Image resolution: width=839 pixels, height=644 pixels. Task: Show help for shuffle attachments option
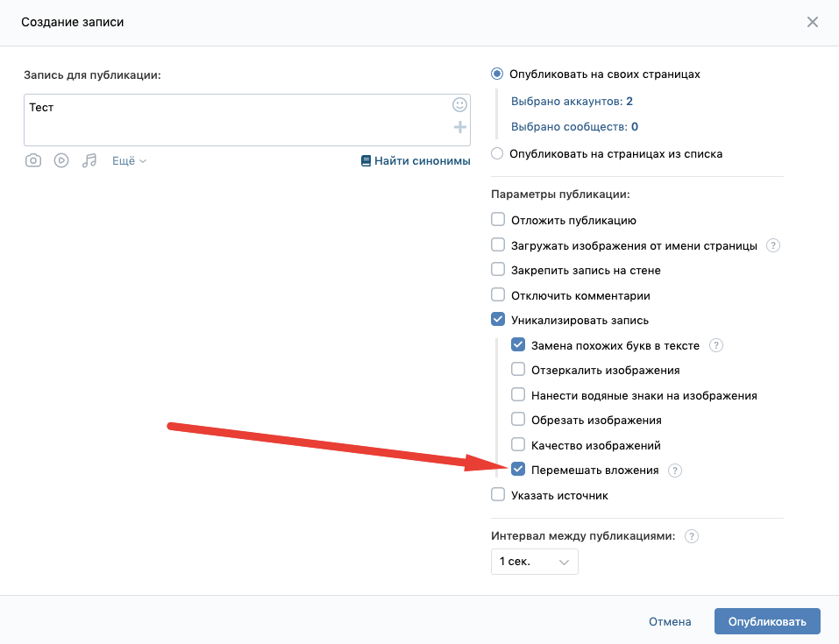(675, 471)
